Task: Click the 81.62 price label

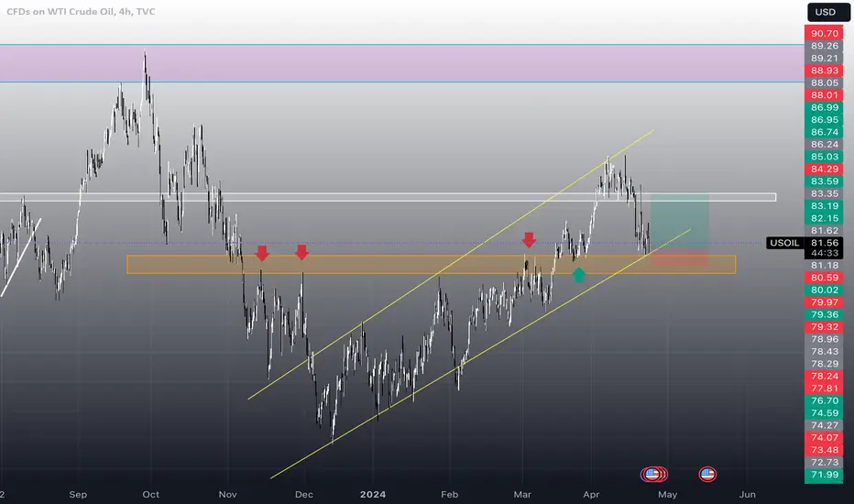Action: (825, 231)
